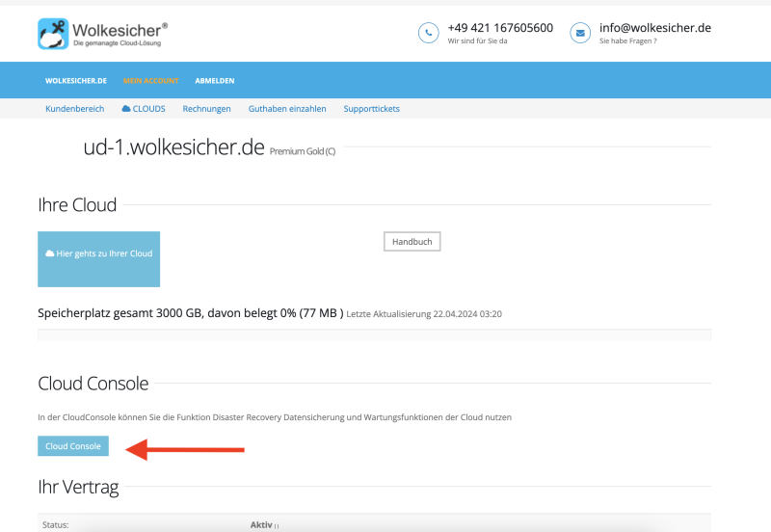Click the envelope email icon in header

(580, 33)
